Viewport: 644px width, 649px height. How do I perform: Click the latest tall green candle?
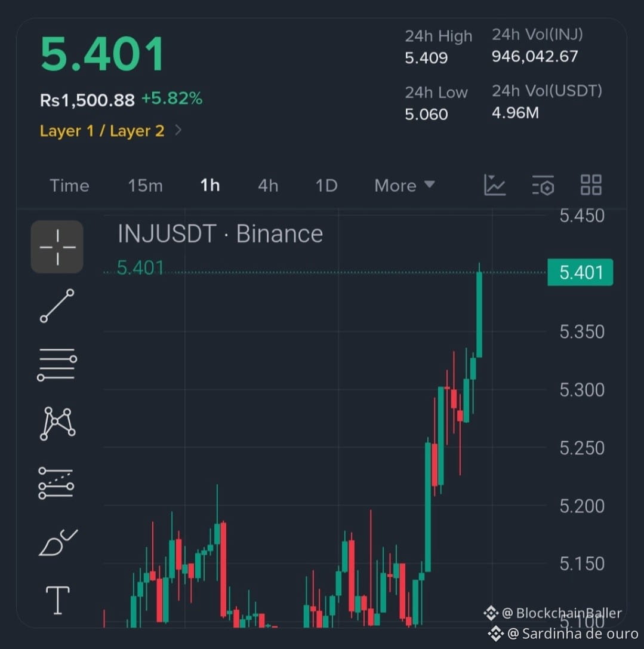pyautogui.click(x=479, y=313)
